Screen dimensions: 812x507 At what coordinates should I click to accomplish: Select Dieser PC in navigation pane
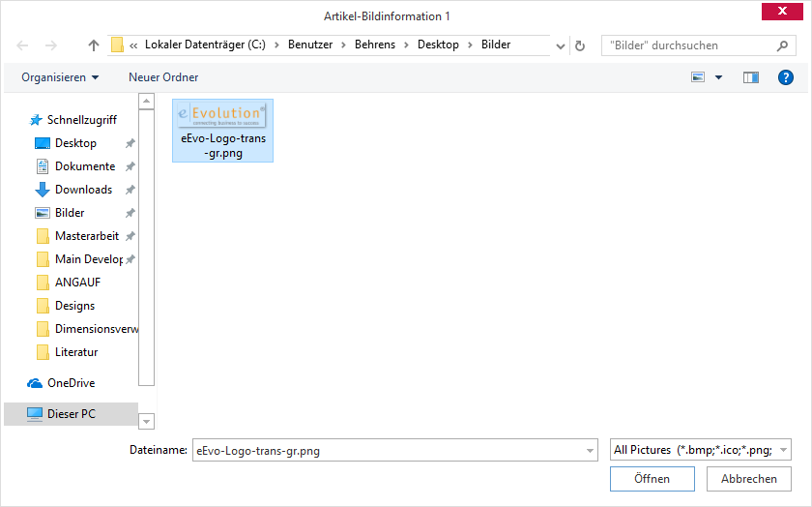pos(71,414)
